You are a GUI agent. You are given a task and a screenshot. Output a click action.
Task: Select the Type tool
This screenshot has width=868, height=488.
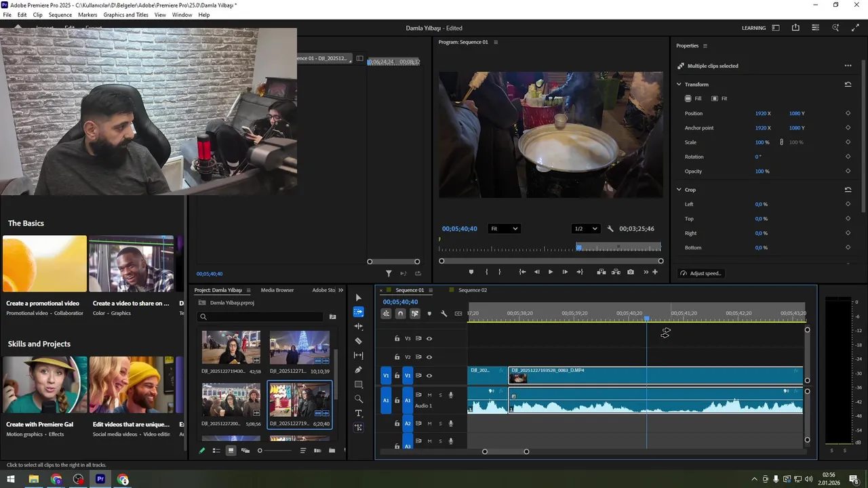pyautogui.click(x=359, y=413)
